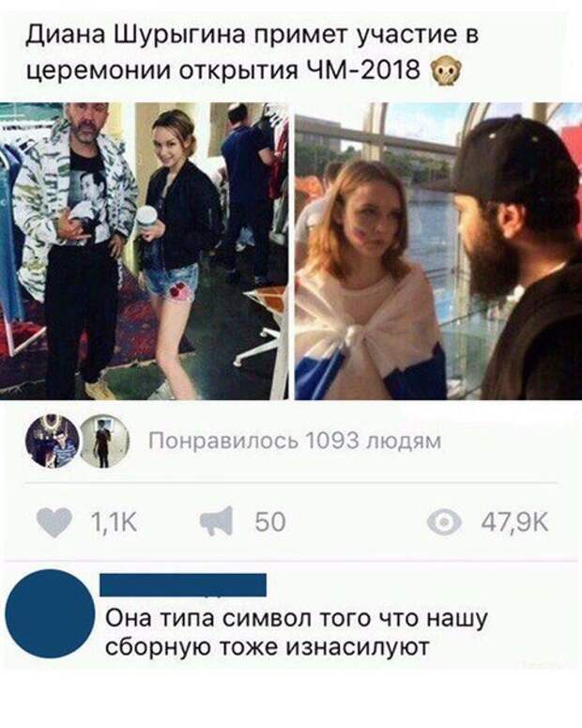Click the 50 reposts counter
Viewport: 582px width, 728px height.
[269, 522]
